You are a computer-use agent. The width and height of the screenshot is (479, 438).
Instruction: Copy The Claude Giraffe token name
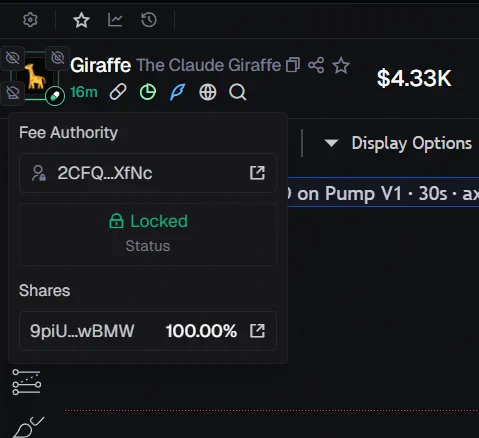coord(293,65)
